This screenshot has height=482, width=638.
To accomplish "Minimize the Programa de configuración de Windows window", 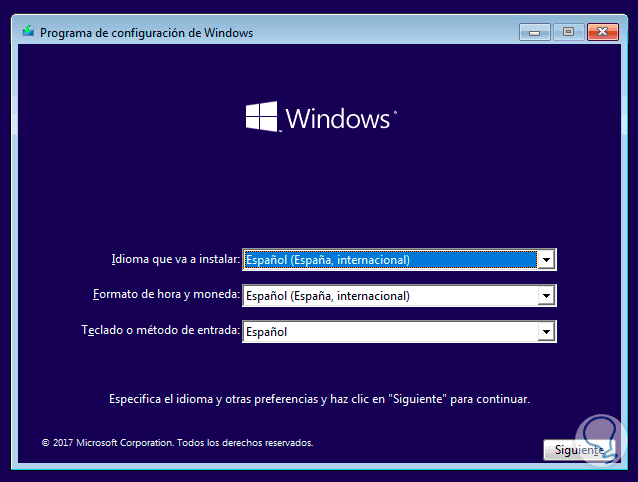I will tap(535, 32).
